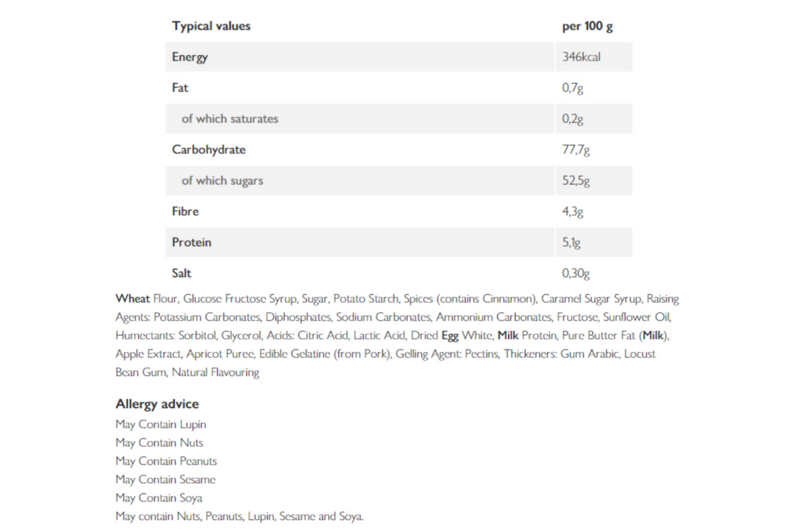Click the "per 100 g" column header
Image resolution: width=799 pixels, height=532 pixels.
click(x=587, y=26)
